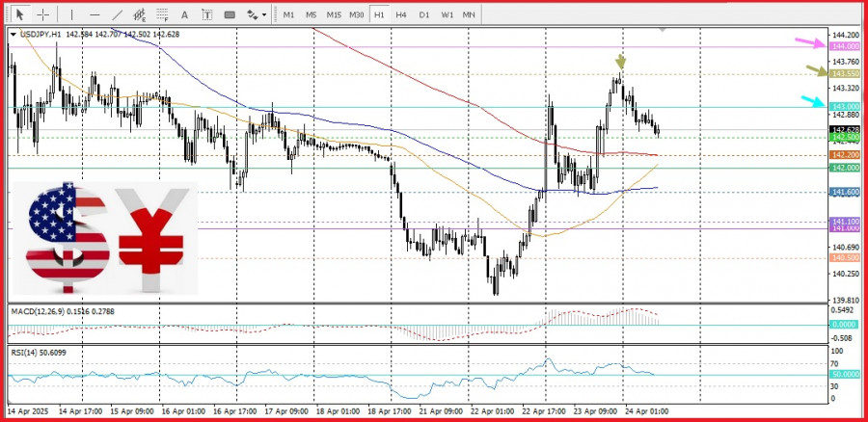Viewport: 868px width, 422px height.
Task: Click the W1 weekly timeframe button
Action: [x=447, y=14]
